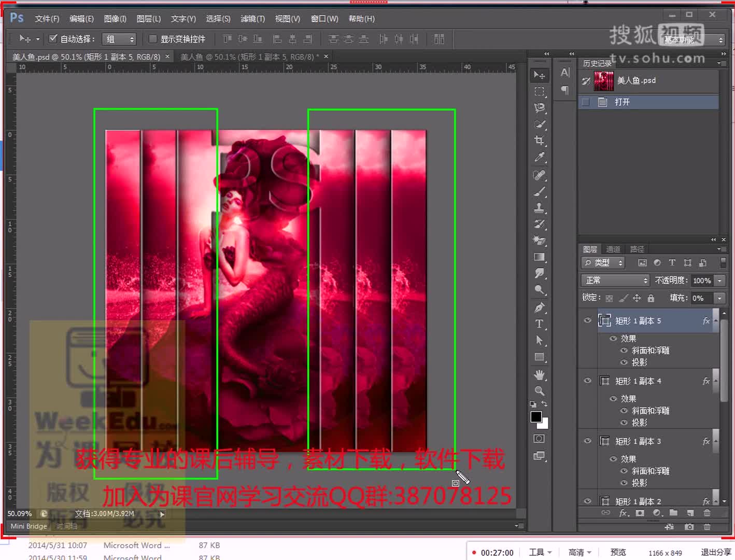Select the Dodge tool
Viewport: 735px width, 560px height.
(540, 290)
